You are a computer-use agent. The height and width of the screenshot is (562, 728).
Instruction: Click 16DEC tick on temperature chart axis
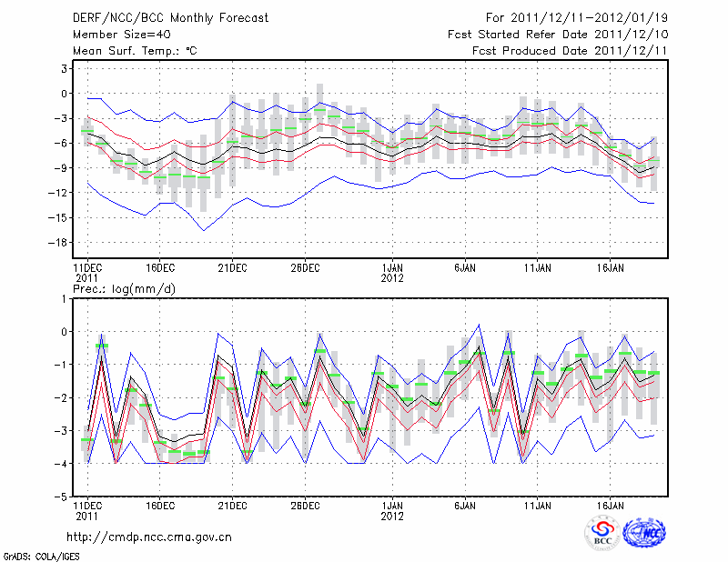point(160,268)
